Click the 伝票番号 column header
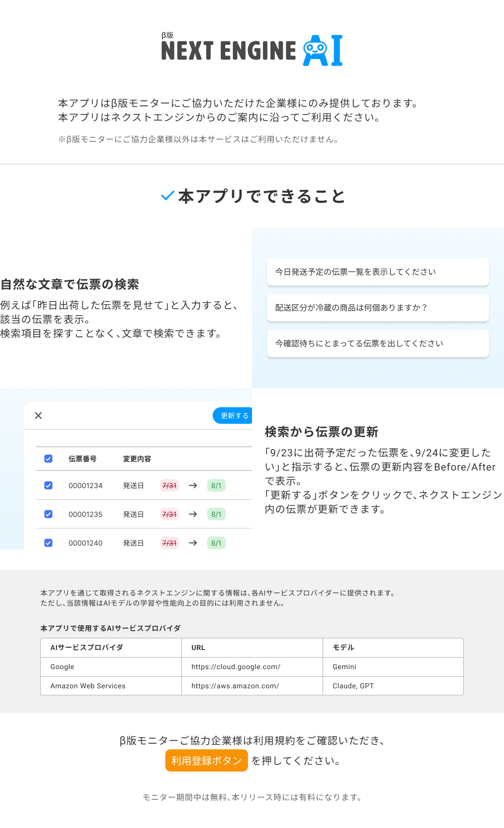This screenshot has height=828, width=504. tap(83, 459)
